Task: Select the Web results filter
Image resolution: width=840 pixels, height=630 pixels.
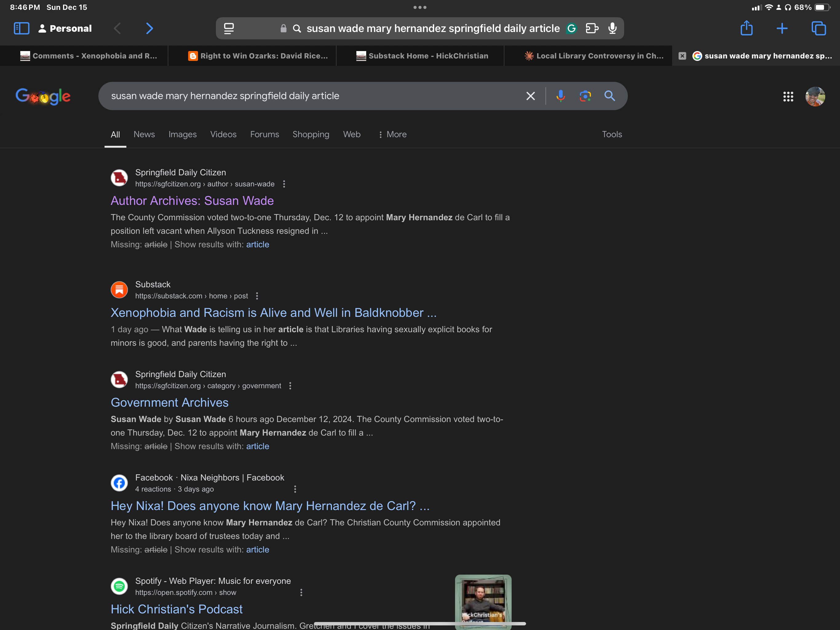Action: click(x=352, y=134)
